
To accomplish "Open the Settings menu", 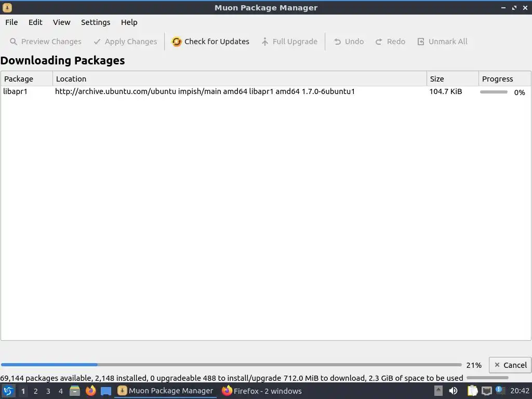I will coord(96,22).
